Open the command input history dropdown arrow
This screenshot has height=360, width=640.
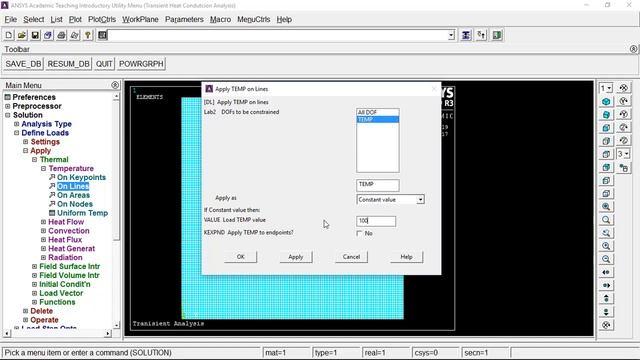tap(451, 36)
